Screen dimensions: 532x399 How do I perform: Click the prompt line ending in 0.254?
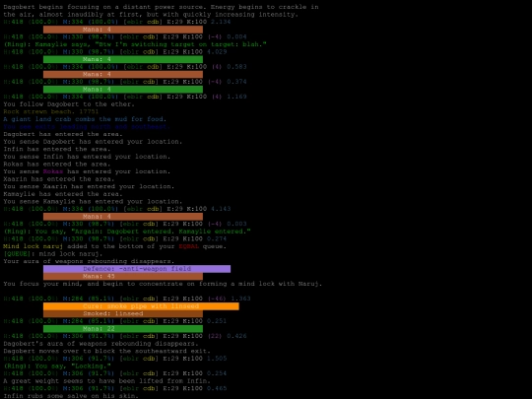coord(115,372)
